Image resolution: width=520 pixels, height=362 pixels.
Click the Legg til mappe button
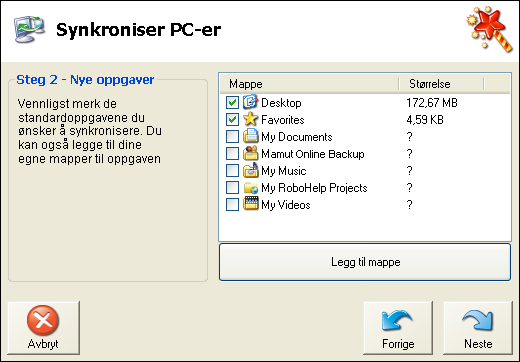tap(365, 262)
